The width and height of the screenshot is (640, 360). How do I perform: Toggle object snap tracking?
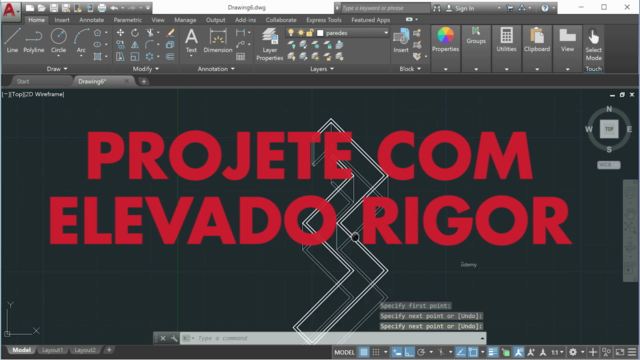point(460,352)
